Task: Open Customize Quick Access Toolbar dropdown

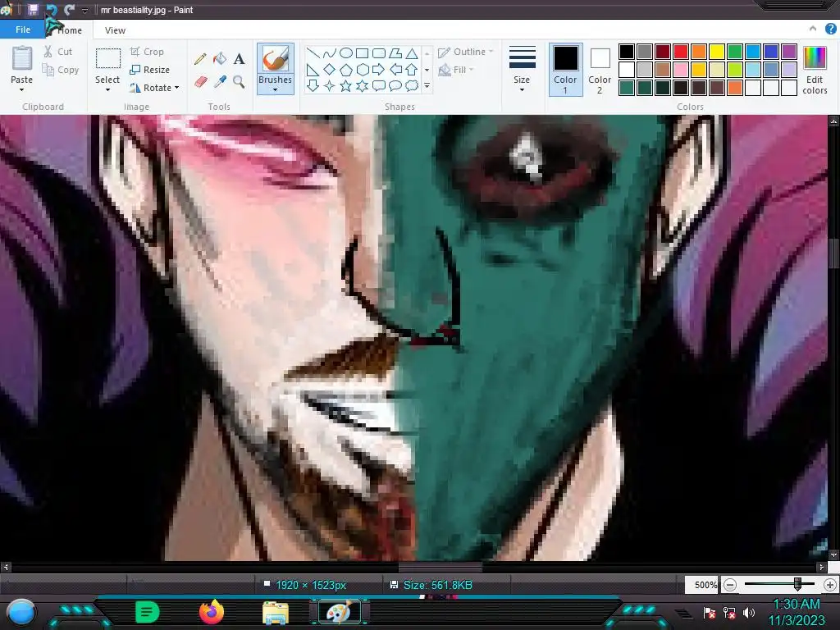Action: [x=84, y=10]
